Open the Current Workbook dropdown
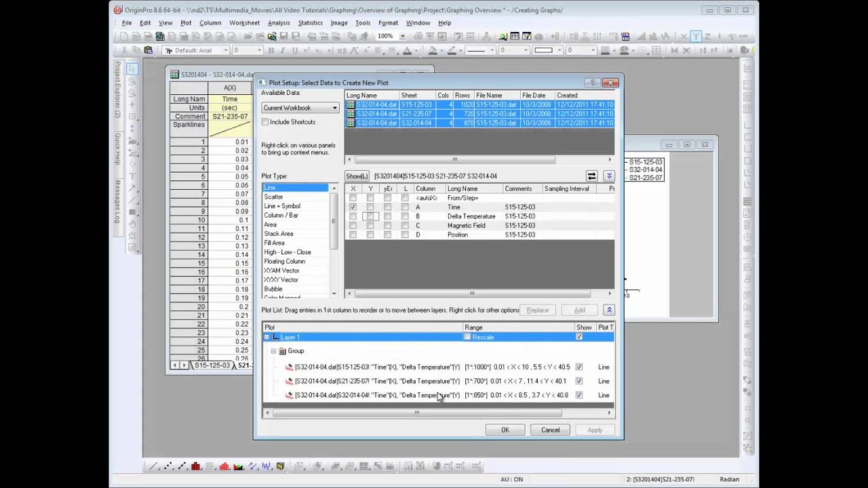The width and height of the screenshot is (868, 488). click(300, 108)
